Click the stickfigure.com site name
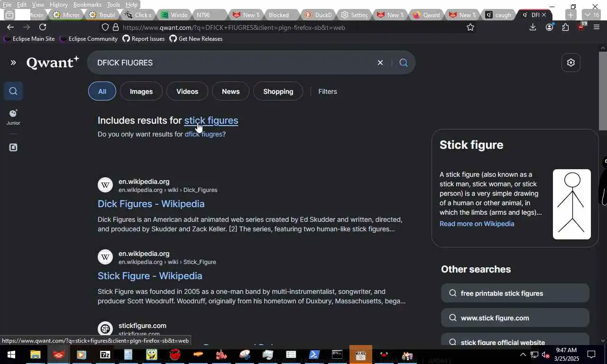 [142, 326]
